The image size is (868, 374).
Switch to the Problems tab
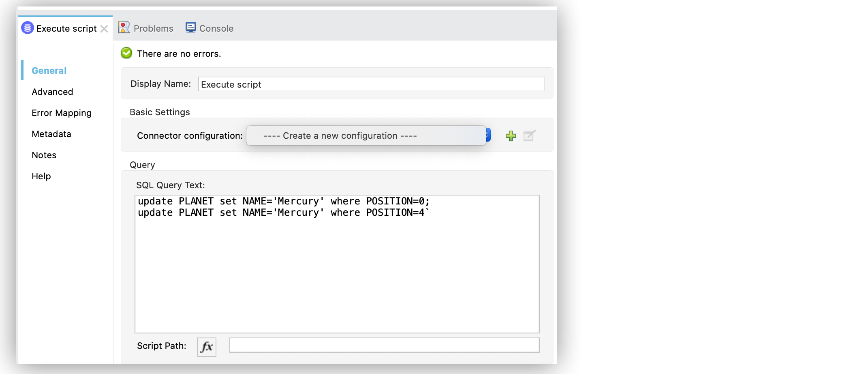coord(153,28)
